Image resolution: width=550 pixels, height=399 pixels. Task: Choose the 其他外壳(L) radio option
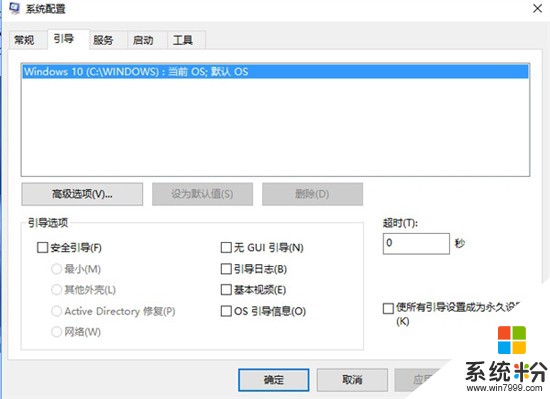point(56,290)
